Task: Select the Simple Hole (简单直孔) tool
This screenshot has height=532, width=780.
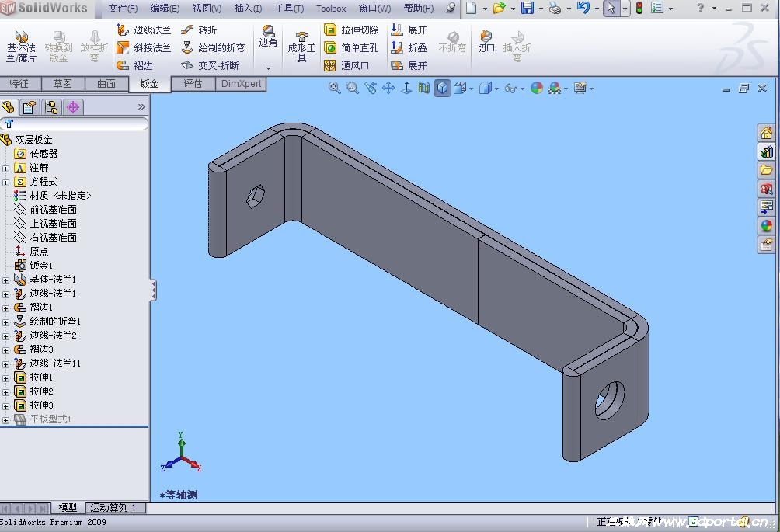Action: pyautogui.click(x=351, y=47)
